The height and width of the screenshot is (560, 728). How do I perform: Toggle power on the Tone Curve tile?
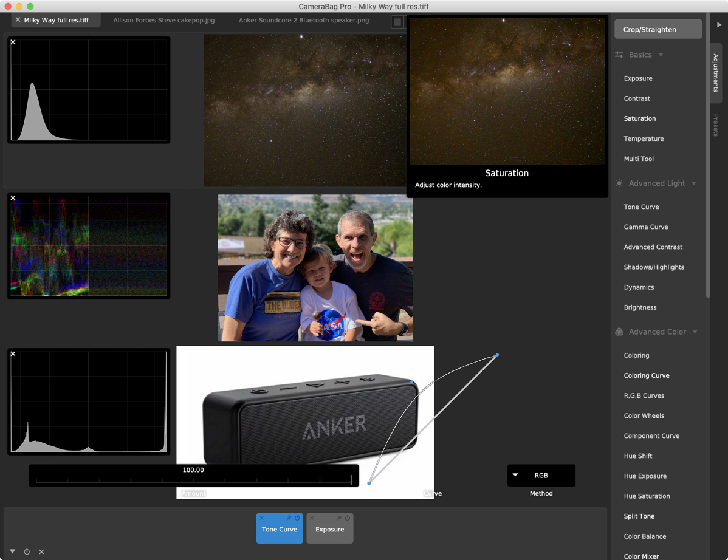pos(297,518)
